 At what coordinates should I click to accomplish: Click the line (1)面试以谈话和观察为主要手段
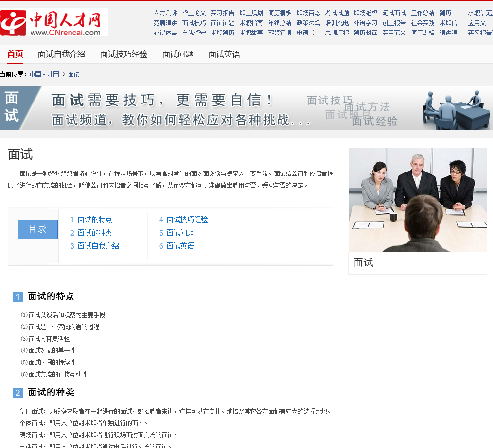pos(63,315)
